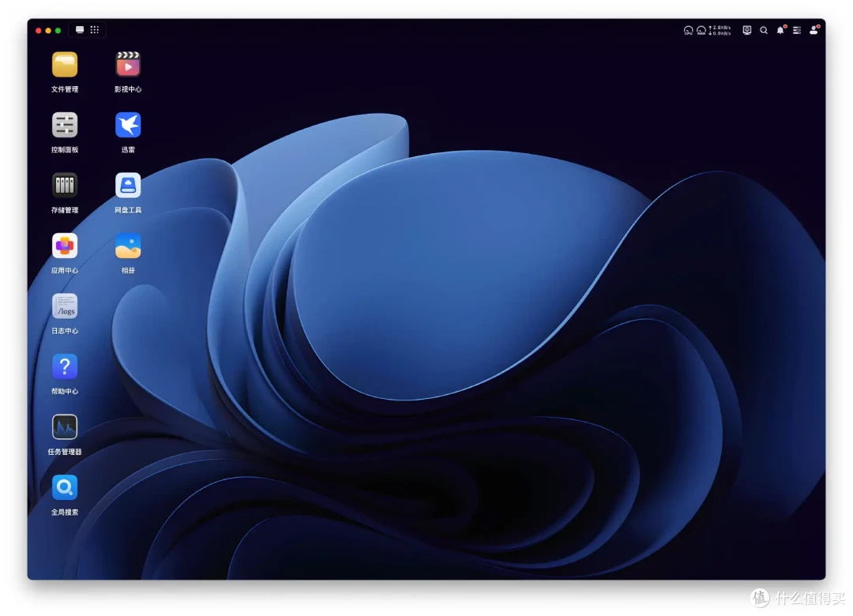Click the network speed indicator

click(720, 31)
